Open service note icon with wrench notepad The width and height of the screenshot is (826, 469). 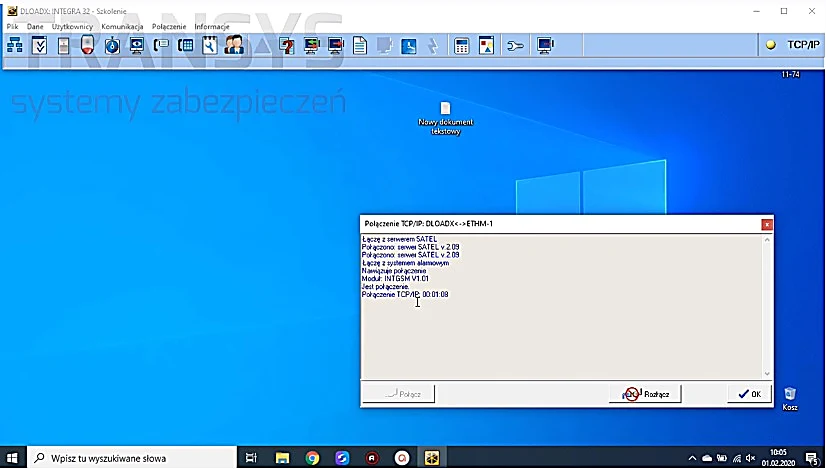click(210, 46)
